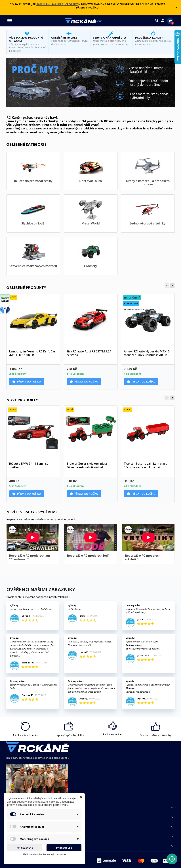181x868 pixels.
Task: Show next Oblíbené produkty carousel items
Action: (172, 285)
